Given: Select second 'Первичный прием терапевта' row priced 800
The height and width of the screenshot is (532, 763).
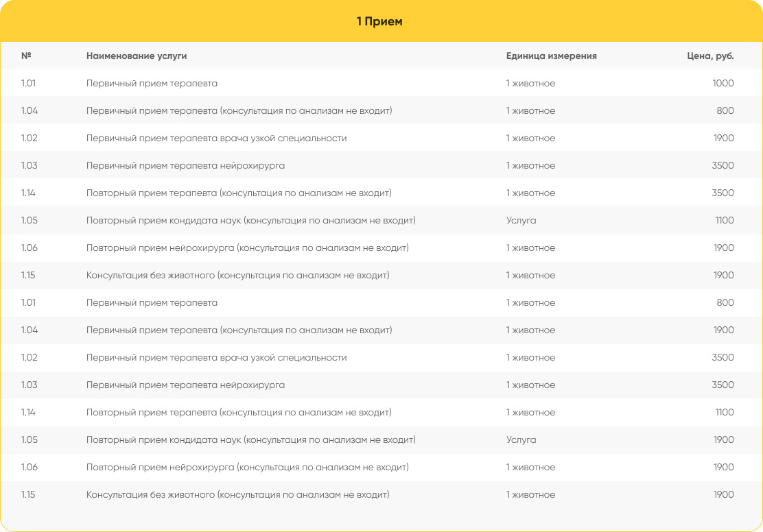Looking at the screenshot, I should 381,302.
